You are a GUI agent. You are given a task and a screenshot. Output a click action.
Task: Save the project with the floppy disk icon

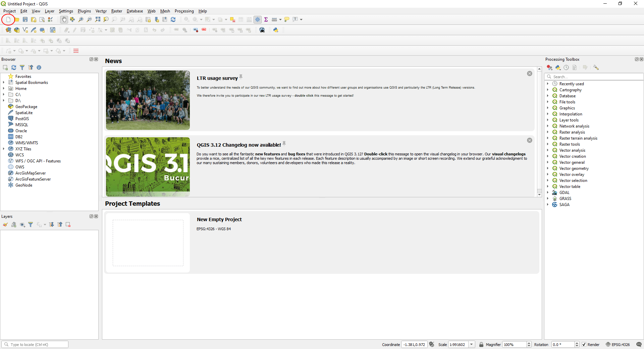point(25,19)
